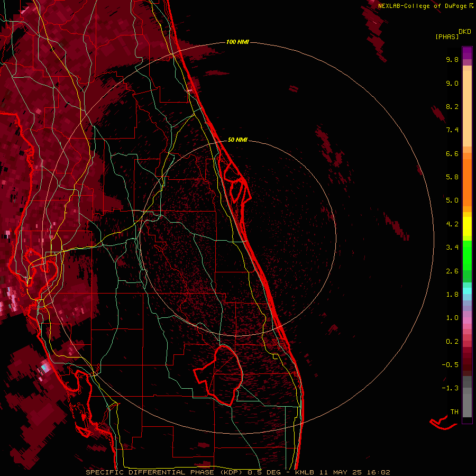Click the purple top segment of color bar

coord(467,53)
